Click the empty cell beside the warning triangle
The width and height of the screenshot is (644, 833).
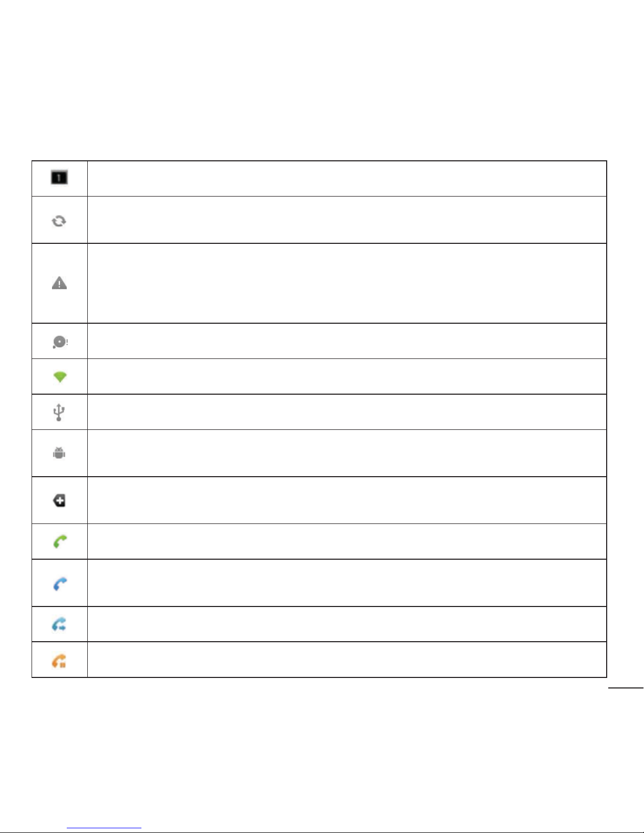click(x=347, y=283)
